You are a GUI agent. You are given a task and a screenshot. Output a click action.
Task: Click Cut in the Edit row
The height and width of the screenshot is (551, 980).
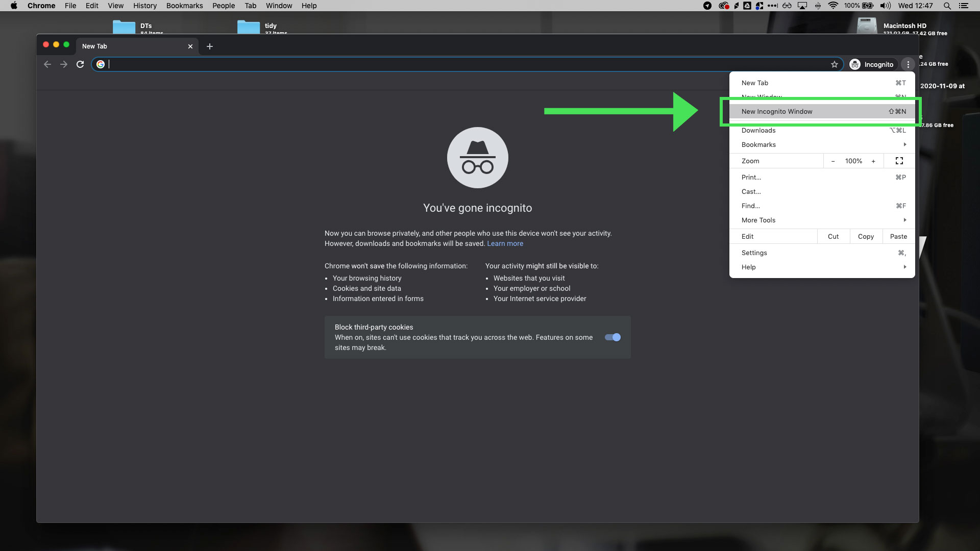tap(834, 237)
